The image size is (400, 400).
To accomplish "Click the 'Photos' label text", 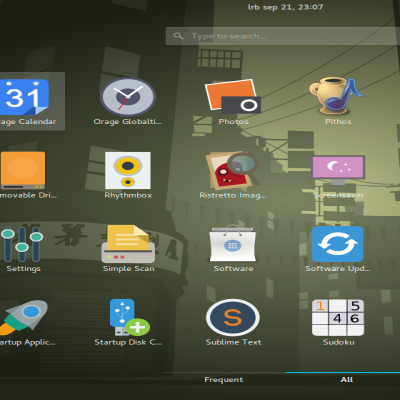I will coord(233,122).
